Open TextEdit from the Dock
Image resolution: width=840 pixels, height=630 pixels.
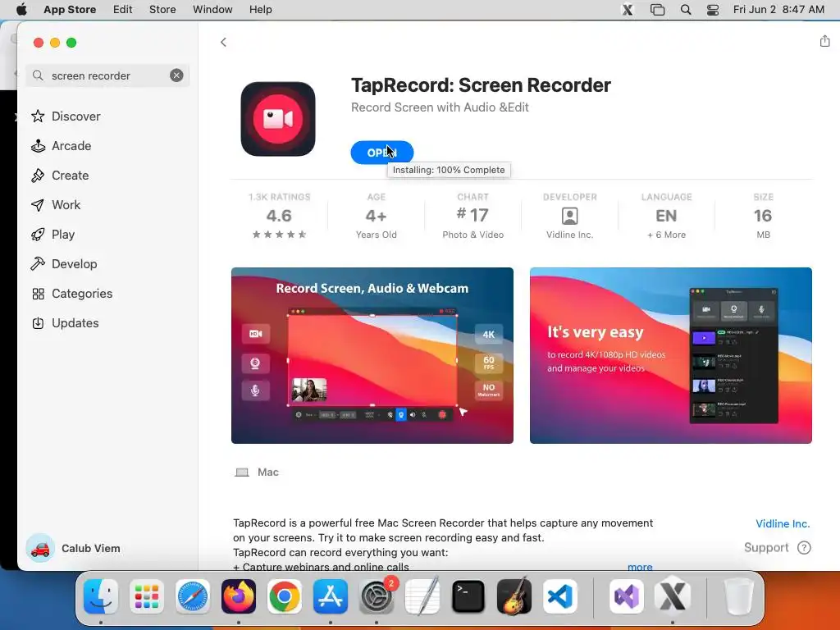coord(422,596)
